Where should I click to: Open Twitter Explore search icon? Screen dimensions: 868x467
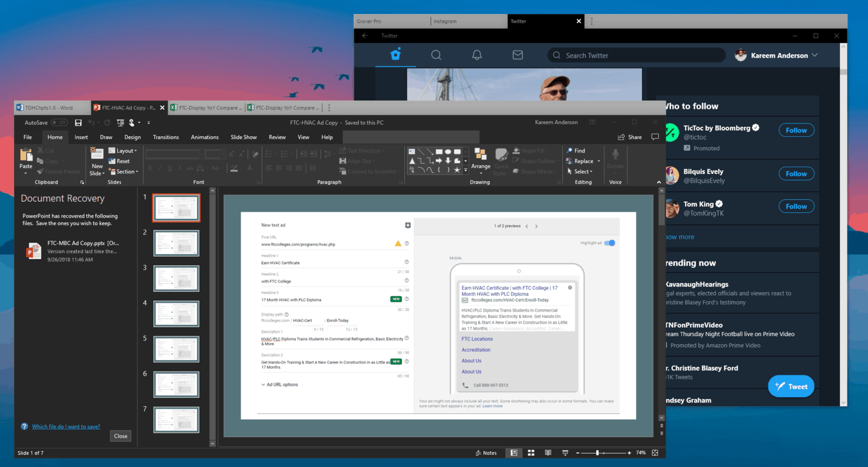(x=436, y=55)
